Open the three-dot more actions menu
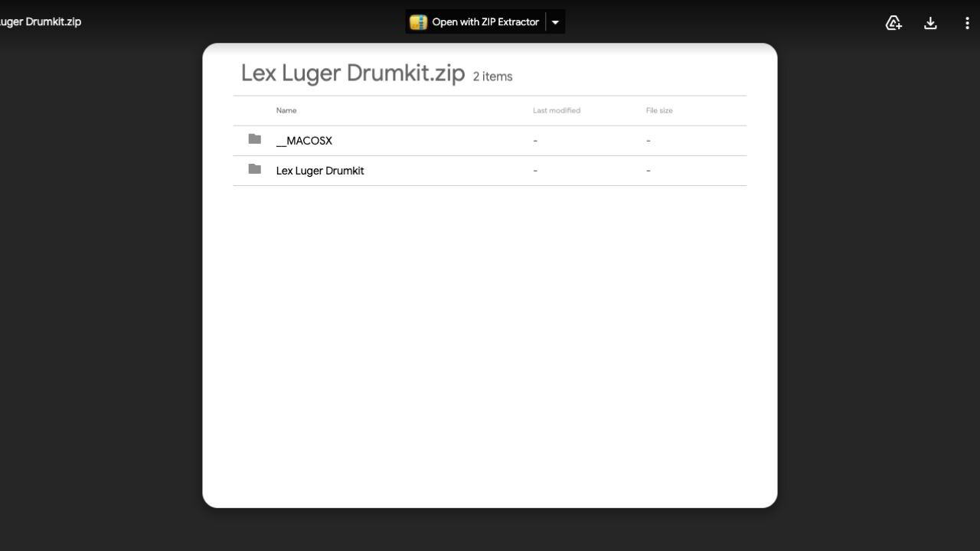Viewport: 980px width, 551px height. (967, 23)
